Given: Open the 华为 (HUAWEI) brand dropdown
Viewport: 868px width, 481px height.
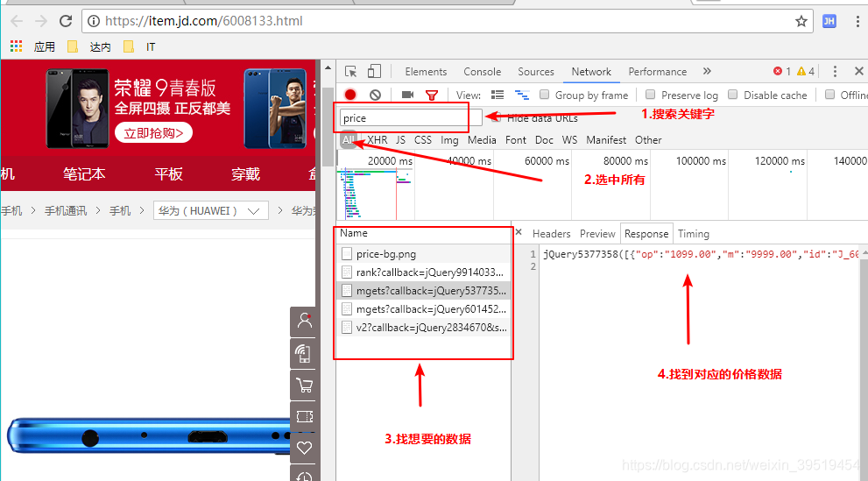Looking at the screenshot, I should coord(211,211).
